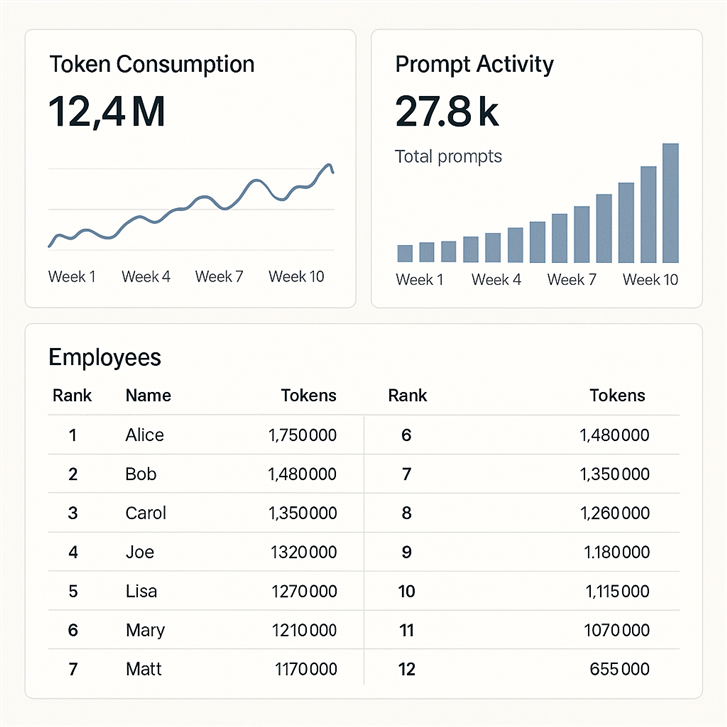Click the 27.8 k prompts figure
The image size is (727, 727).
pos(447,112)
